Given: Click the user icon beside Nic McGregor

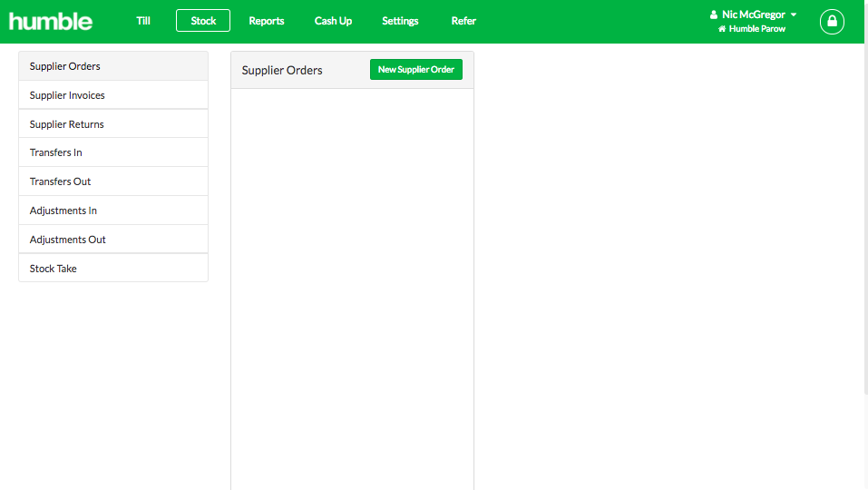Looking at the screenshot, I should (x=714, y=15).
